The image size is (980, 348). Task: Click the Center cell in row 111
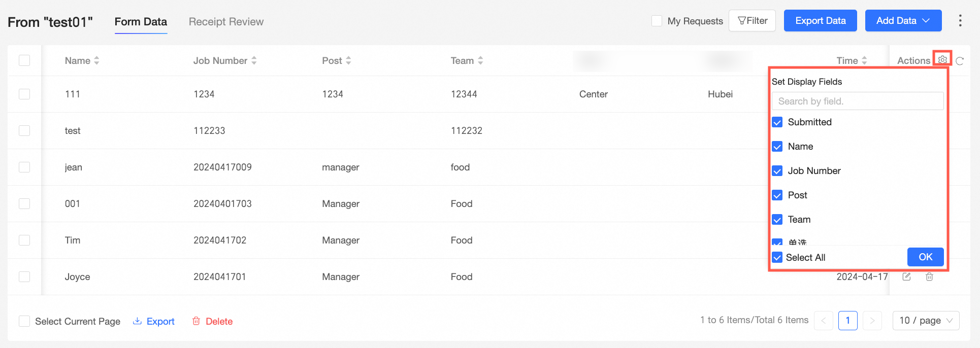point(594,94)
